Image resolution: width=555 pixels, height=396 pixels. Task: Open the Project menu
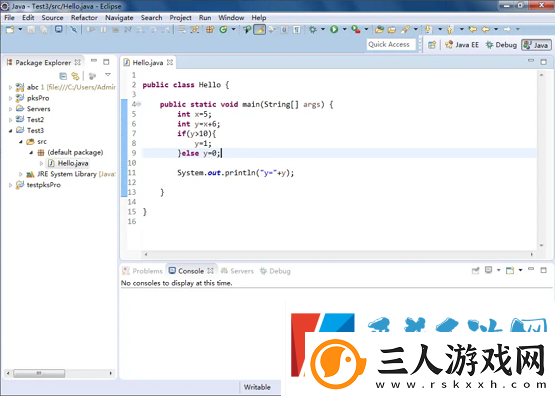click(x=180, y=18)
